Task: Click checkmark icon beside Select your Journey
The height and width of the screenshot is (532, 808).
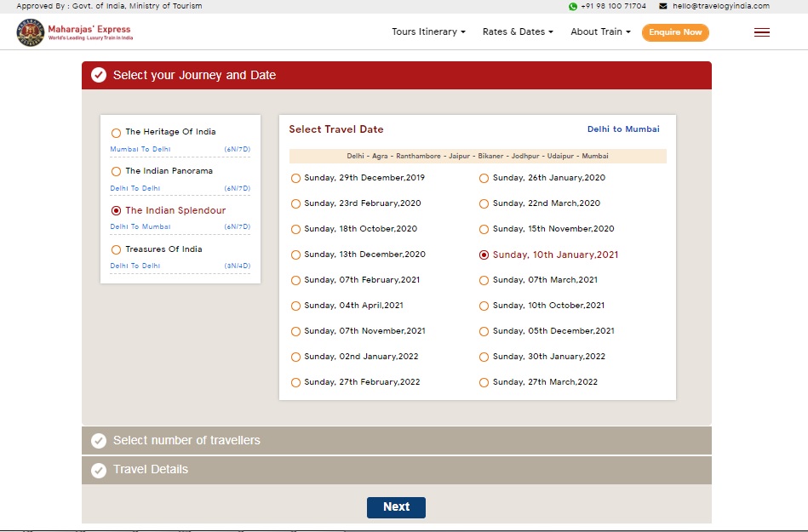Action: 99,75
